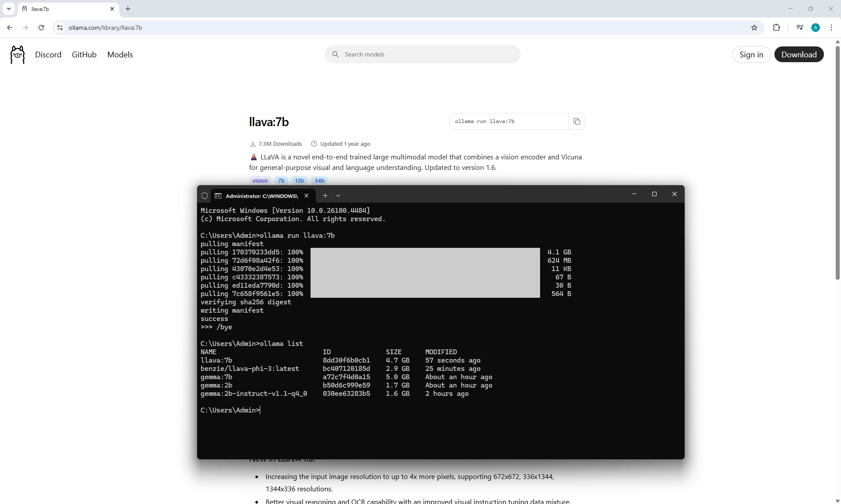Select the vision tag
The width and height of the screenshot is (841, 504).
click(x=260, y=180)
